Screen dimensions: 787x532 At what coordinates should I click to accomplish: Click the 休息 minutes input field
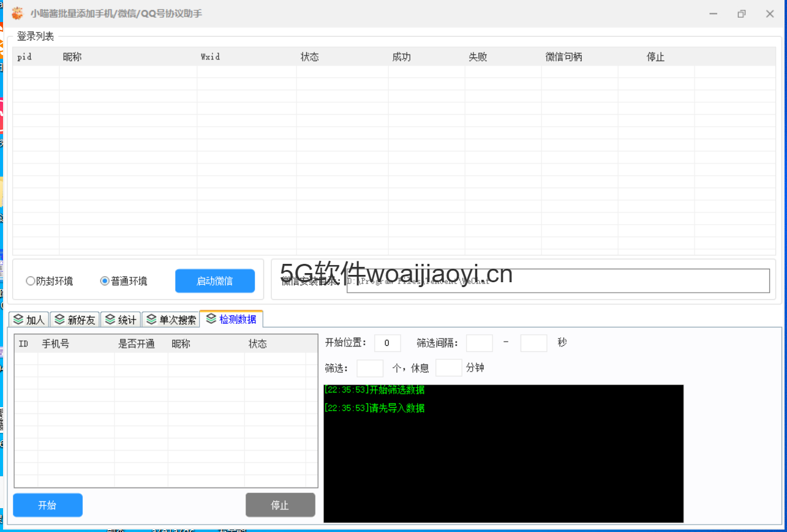448,368
